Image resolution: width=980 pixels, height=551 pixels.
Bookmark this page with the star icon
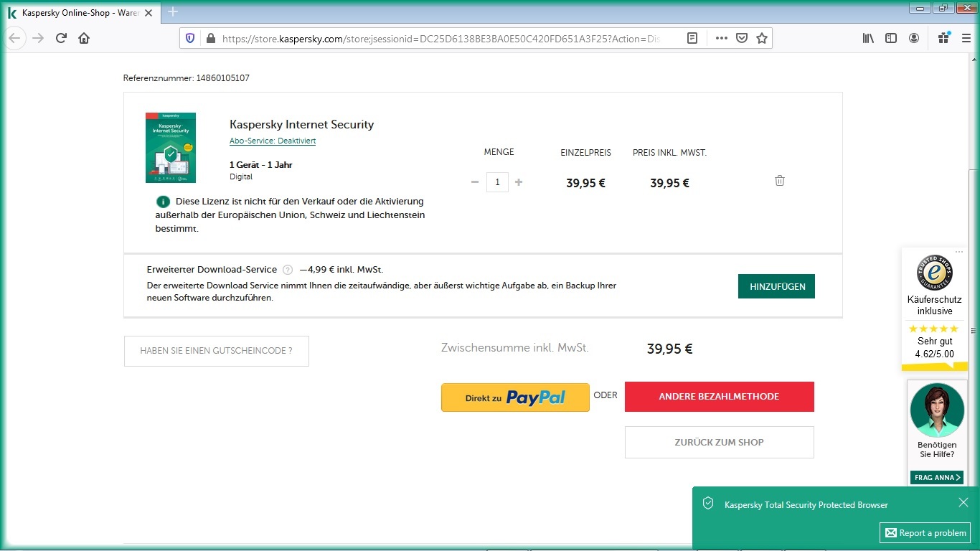pyautogui.click(x=762, y=38)
